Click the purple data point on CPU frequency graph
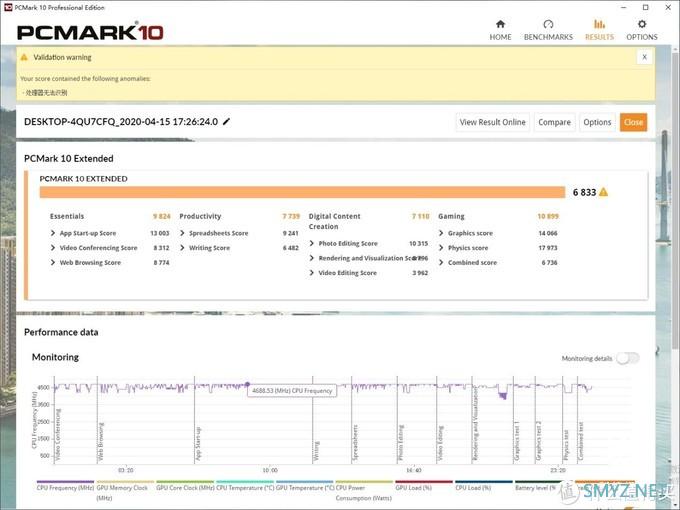The height and width of the screenshot is (510, 680). [x=247, y=384]
